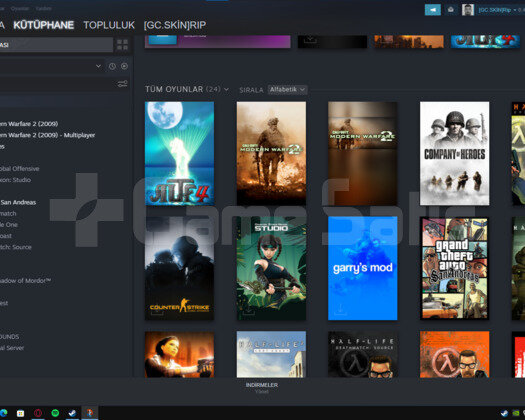
Task: Select the 'Server' entry in sidebar list
Action: pos(12,348)
